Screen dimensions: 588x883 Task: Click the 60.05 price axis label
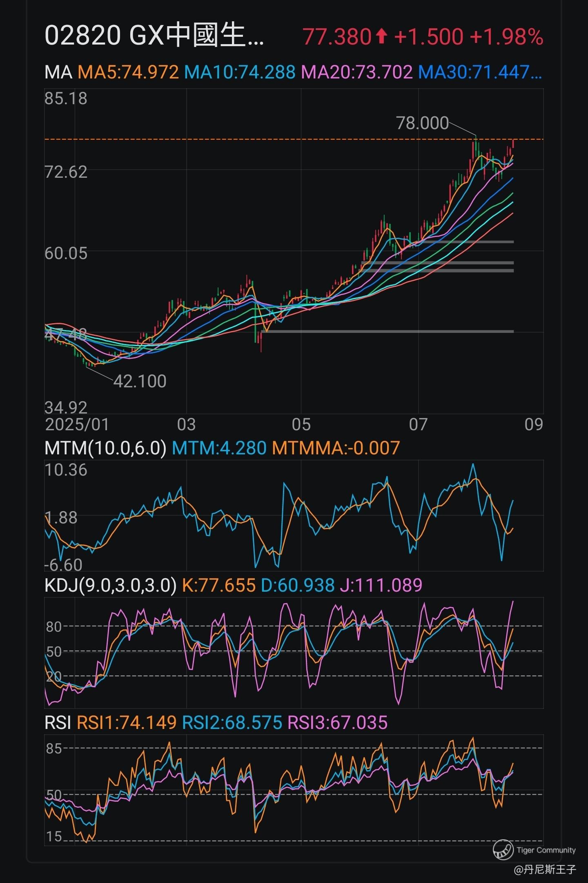point(66,253)
